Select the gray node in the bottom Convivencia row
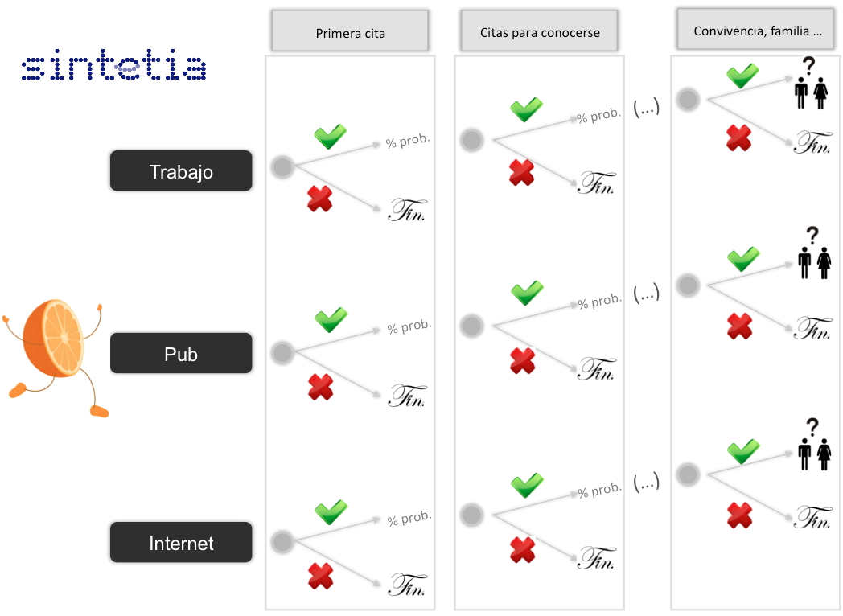Image resolution: width=843 pixels, height=616 pixels. (689, 474)
